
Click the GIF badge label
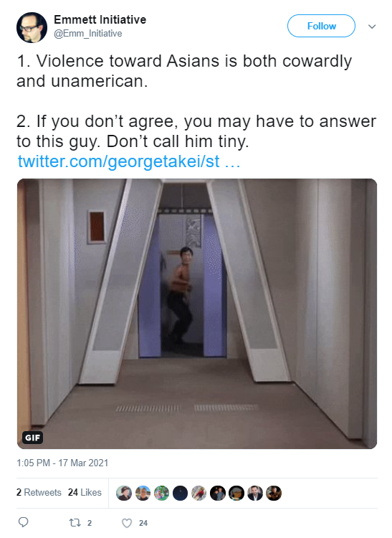(32, 438)
